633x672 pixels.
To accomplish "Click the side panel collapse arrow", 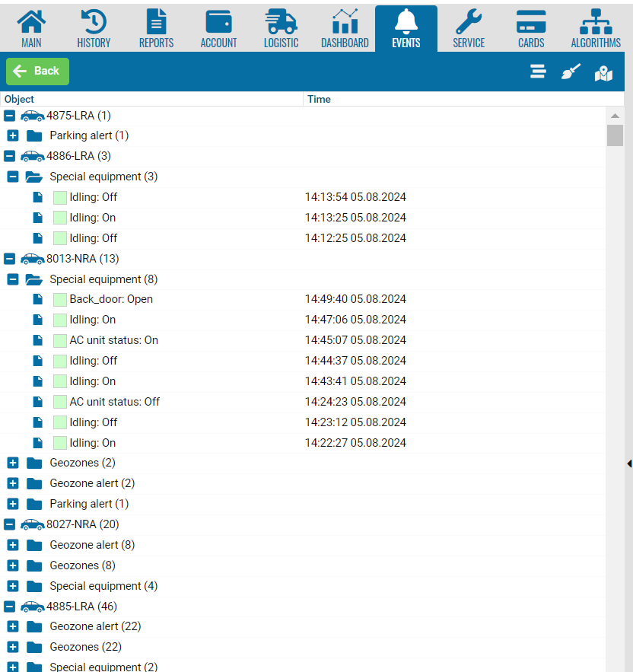I will click(629, 463).
